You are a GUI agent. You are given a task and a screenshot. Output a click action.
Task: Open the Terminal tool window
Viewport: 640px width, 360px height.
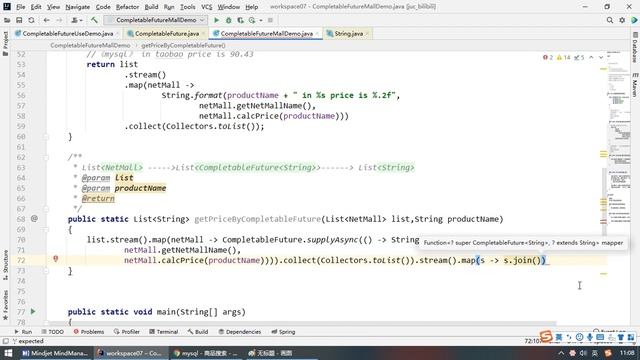(x=164, y=332)
